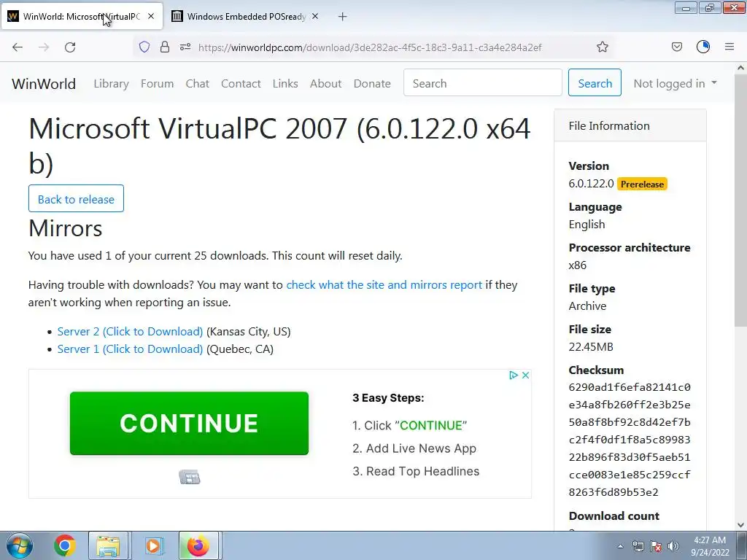The width and height of the screenshot is (747, 560).
Task: Open the Windows Start button
Action: (x=20, y=545)
